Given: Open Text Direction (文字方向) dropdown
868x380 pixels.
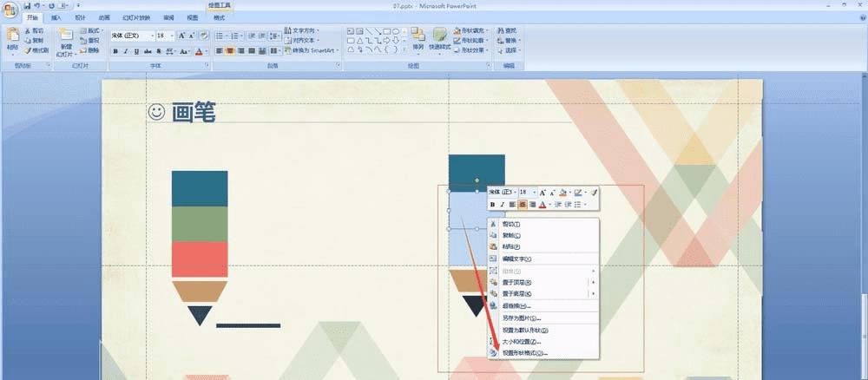Looking at the screenshot, I should point(302,30).
